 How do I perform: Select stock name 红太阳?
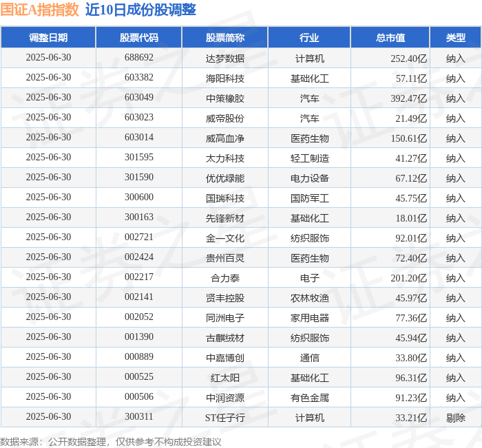click(225, 378)
